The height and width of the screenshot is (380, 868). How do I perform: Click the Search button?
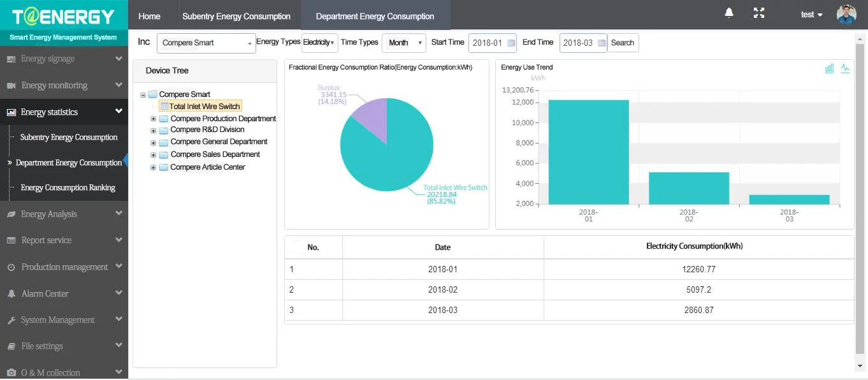(x=623, y=43)
